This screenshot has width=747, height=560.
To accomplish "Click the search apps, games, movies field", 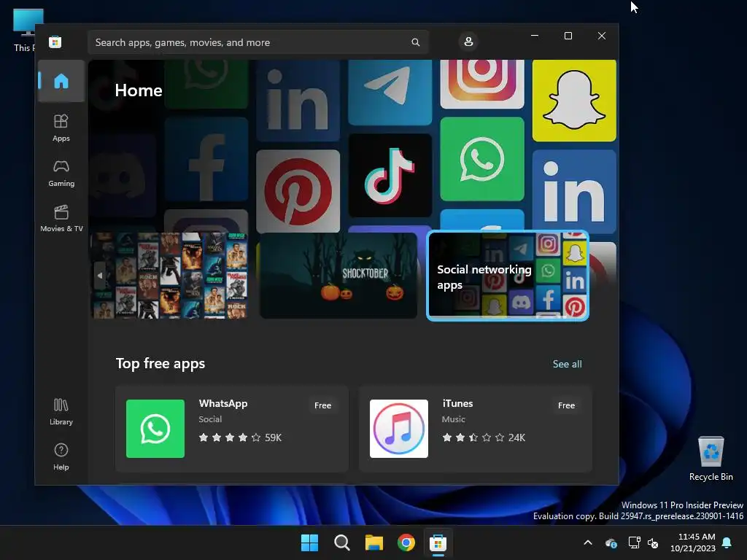I will point(258,42).
